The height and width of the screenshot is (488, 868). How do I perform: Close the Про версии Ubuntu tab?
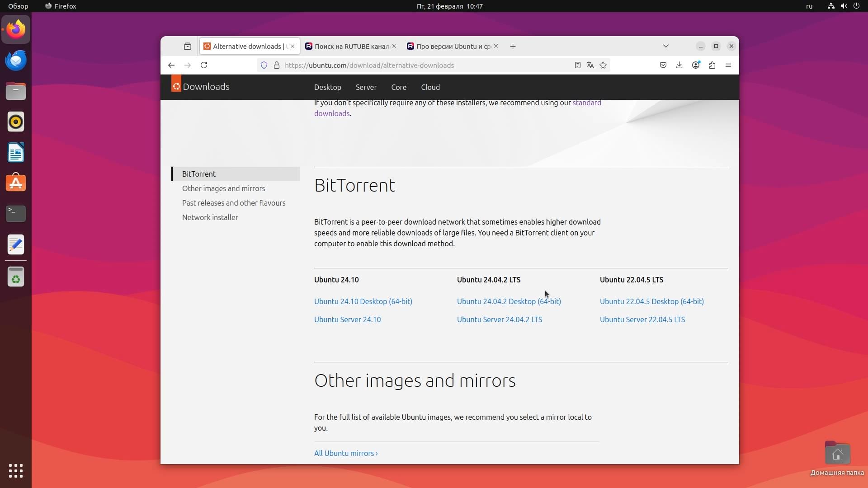(496, 46)
